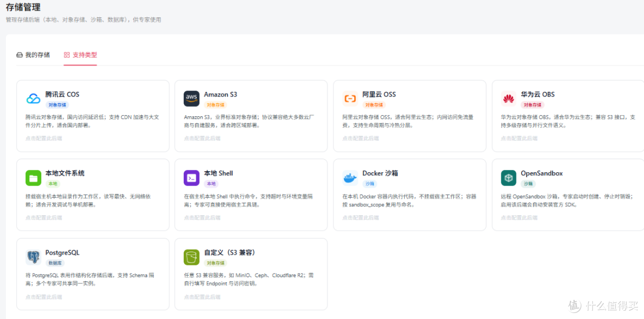The width and height of the screenshot is (644, 319).
Task: Click the Docker whale icon
Action: tap(350, 178)
